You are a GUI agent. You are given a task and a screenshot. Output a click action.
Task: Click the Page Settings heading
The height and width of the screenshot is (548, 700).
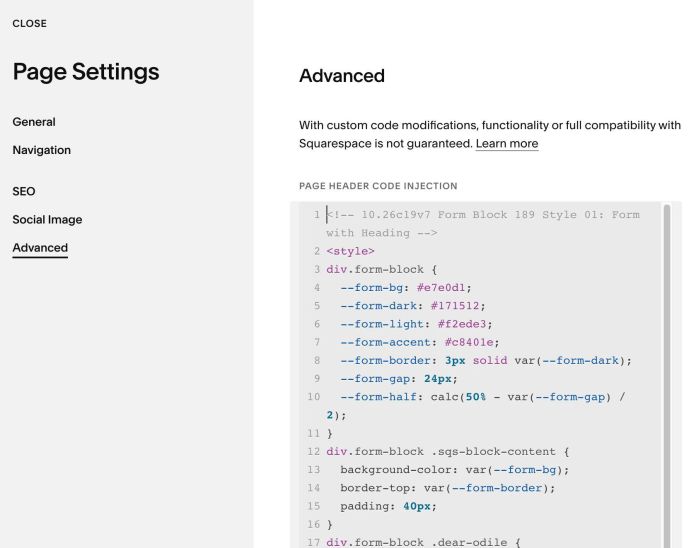pos(86,72)
